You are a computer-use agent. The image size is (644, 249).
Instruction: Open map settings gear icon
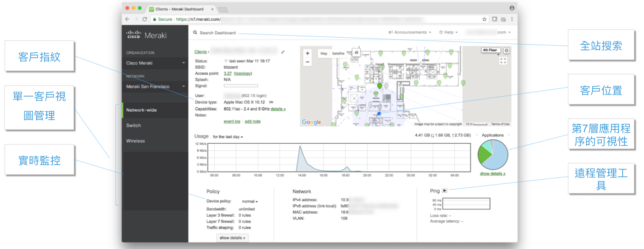pos(507,51)
